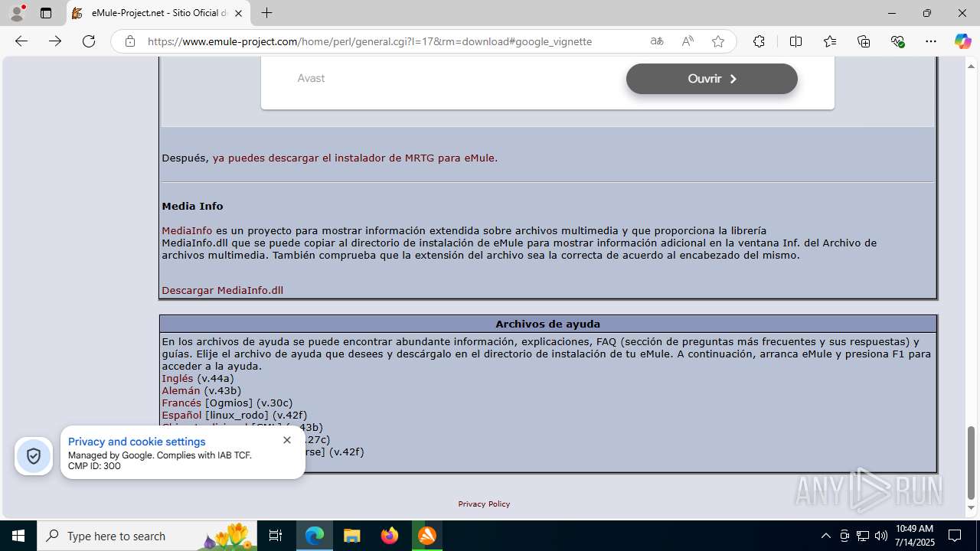Click the privacy shield icon
The width and height of the screenshot is (980, 551).
[x=34, y=456]
